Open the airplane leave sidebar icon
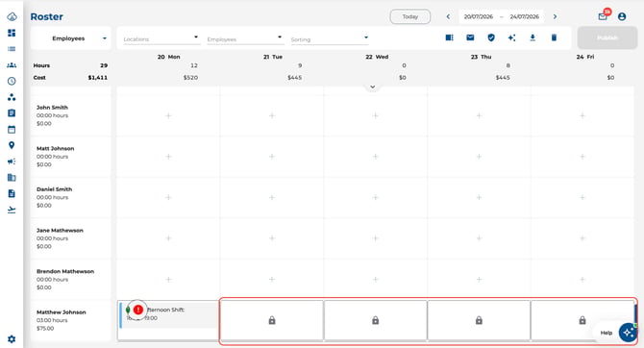644x348 pixels. pyautogui.click(x=12, y=210)
